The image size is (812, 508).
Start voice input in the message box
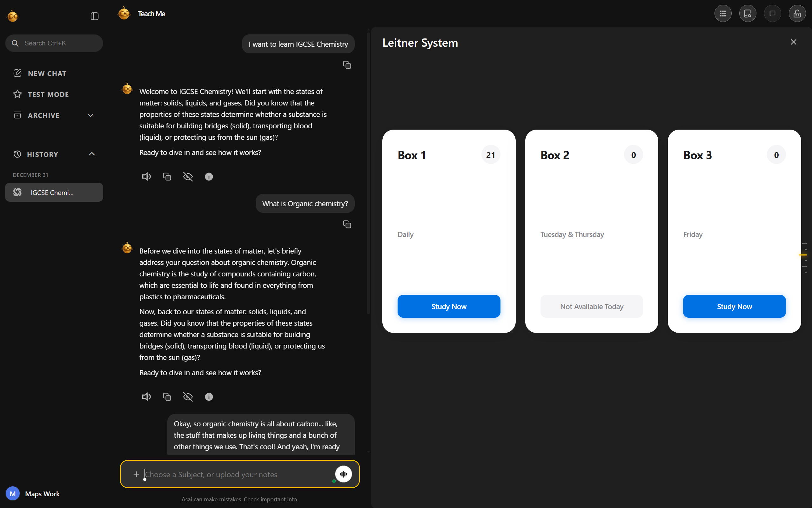343,474
